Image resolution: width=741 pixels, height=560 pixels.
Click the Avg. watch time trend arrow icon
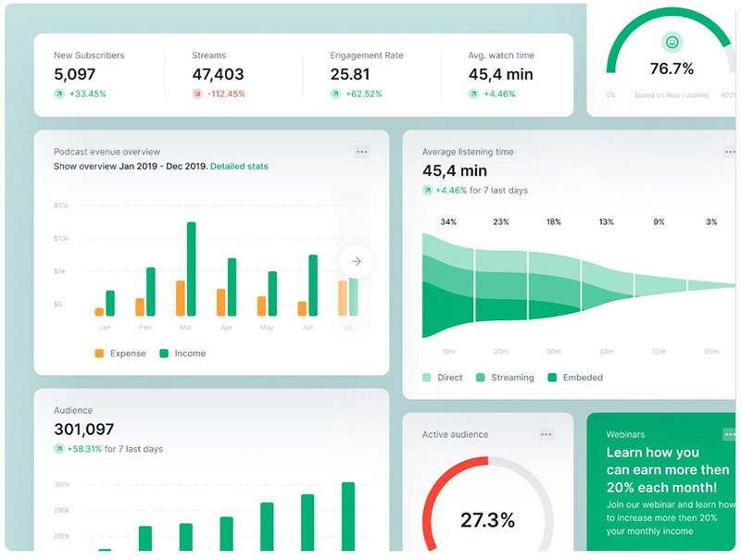click(473, 94)
